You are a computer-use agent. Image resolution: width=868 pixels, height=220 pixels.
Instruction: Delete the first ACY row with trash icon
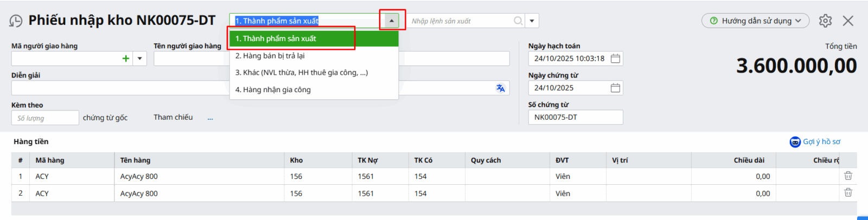point(848,176)
